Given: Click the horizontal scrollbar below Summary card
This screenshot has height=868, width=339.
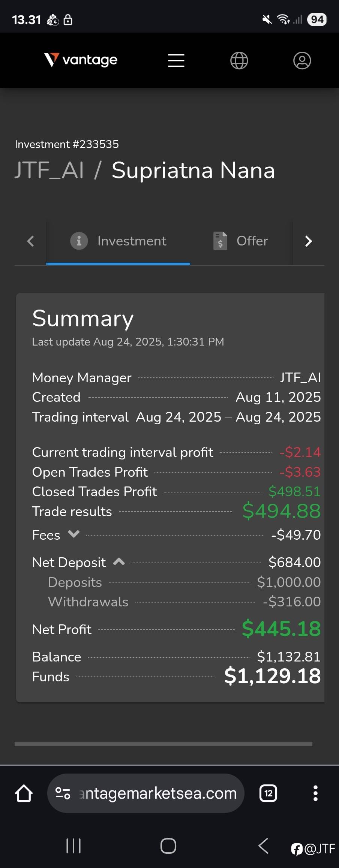Looking at the screenshot, I should click(x=163, y=744).
